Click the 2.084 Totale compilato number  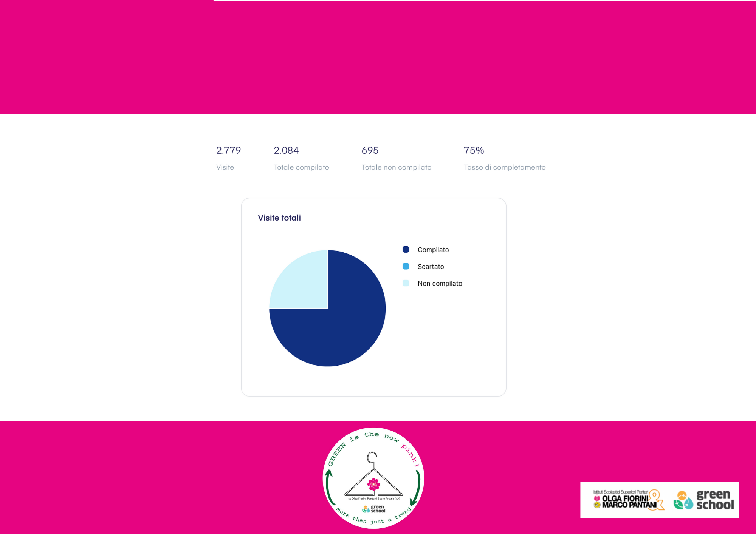pyautogui.click(x=286, y=150)
